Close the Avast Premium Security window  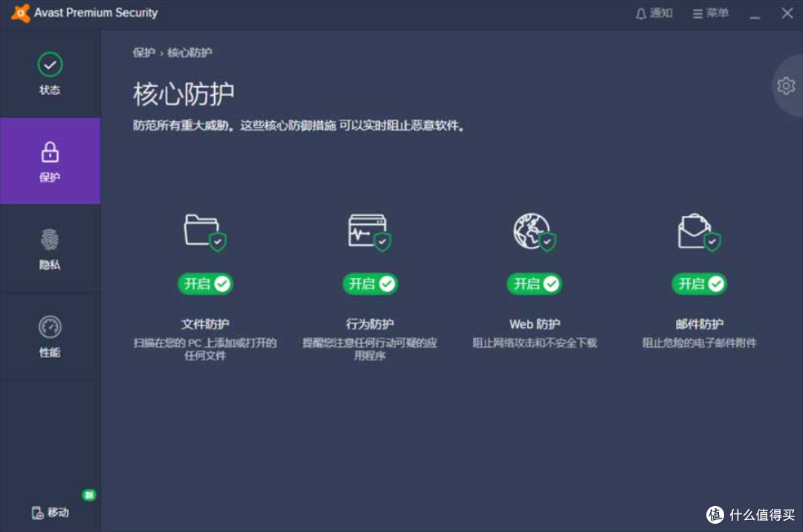point(787,13)
